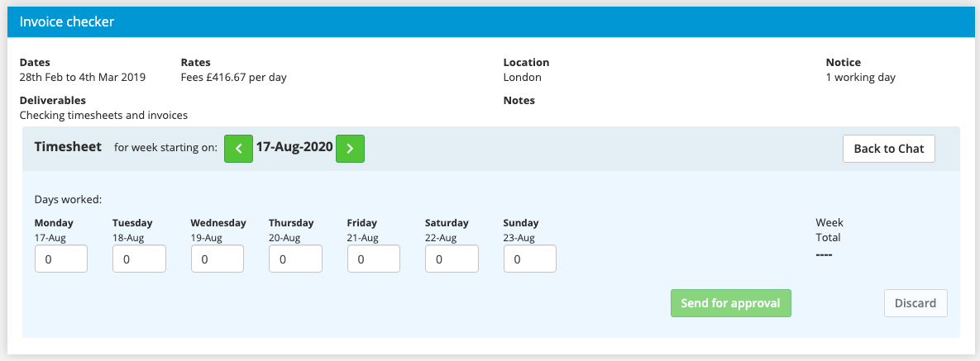Click into the Friday 21-Aug input
The height and width of the screenshot is (361, 980).
(x=374, y=259)
